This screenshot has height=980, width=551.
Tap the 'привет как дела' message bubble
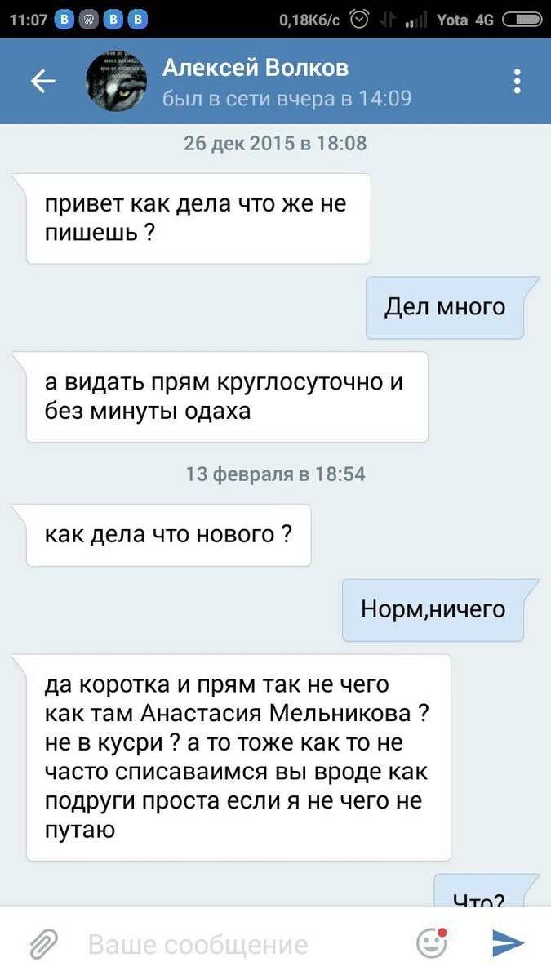pyautogui.click(x=198, y=218)
